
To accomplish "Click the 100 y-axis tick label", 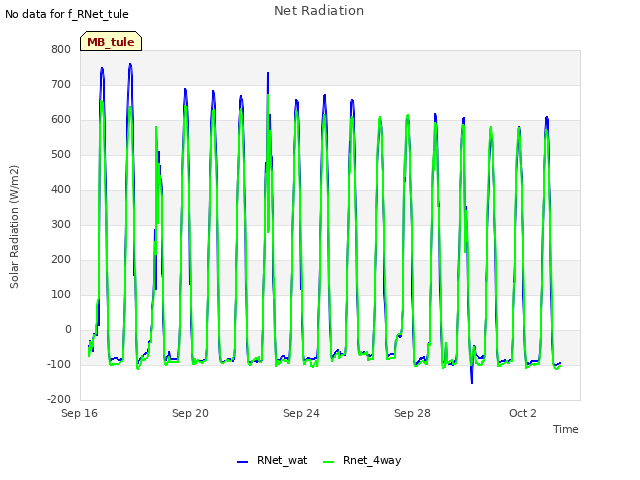I will (61, 295).
